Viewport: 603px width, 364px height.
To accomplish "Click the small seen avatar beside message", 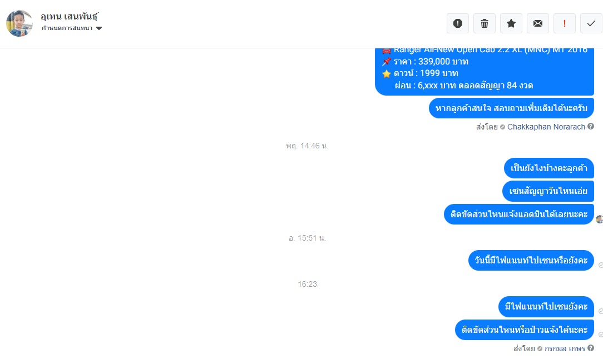I will (600, 219).
